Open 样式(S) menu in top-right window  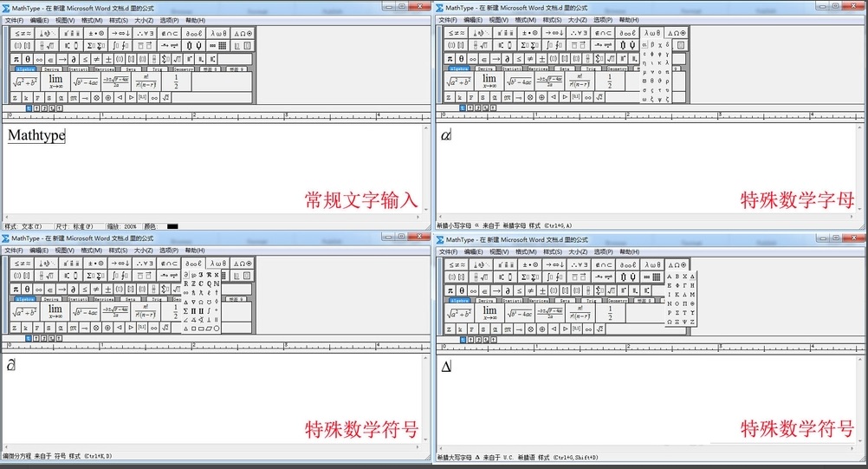pos(553,20)
